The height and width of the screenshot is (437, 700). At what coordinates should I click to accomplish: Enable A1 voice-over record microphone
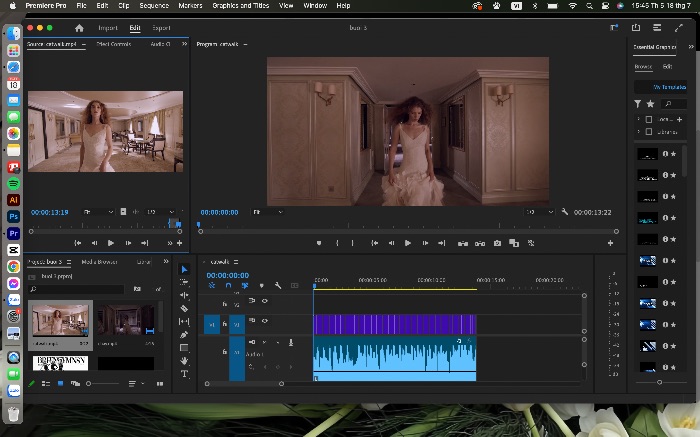[x=291, y=342]
